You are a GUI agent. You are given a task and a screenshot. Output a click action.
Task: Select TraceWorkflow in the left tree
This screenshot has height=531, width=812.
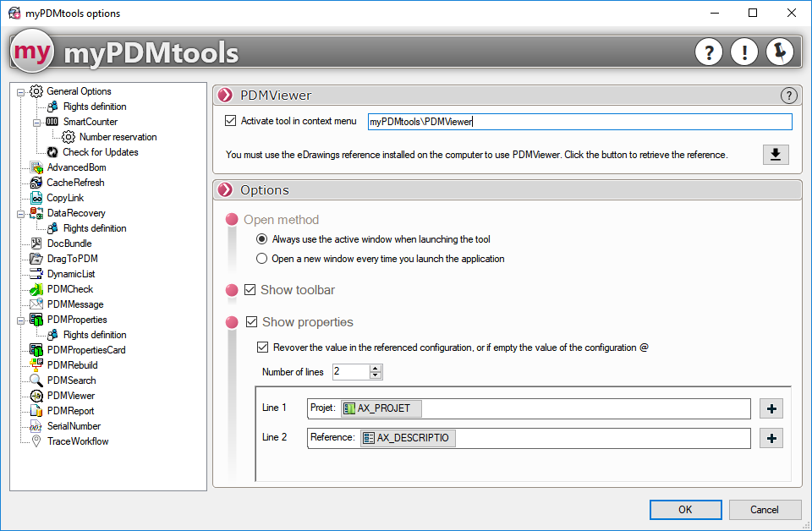click(77, 441)
